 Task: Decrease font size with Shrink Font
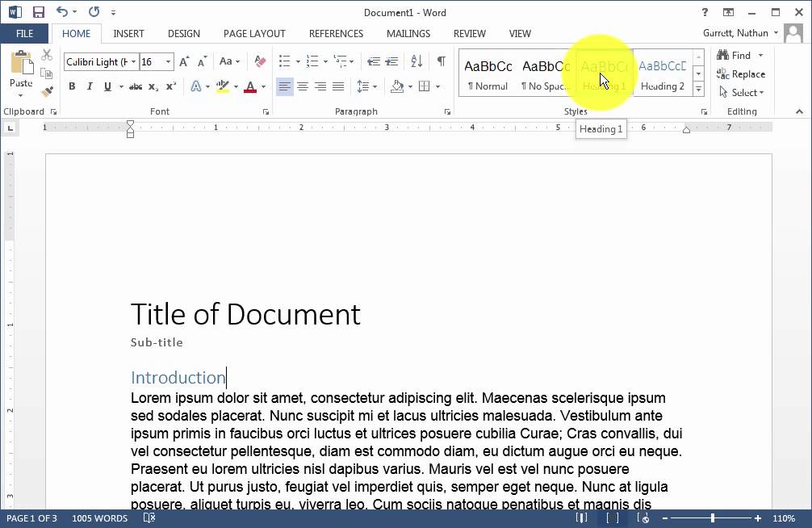pos(202,61)
